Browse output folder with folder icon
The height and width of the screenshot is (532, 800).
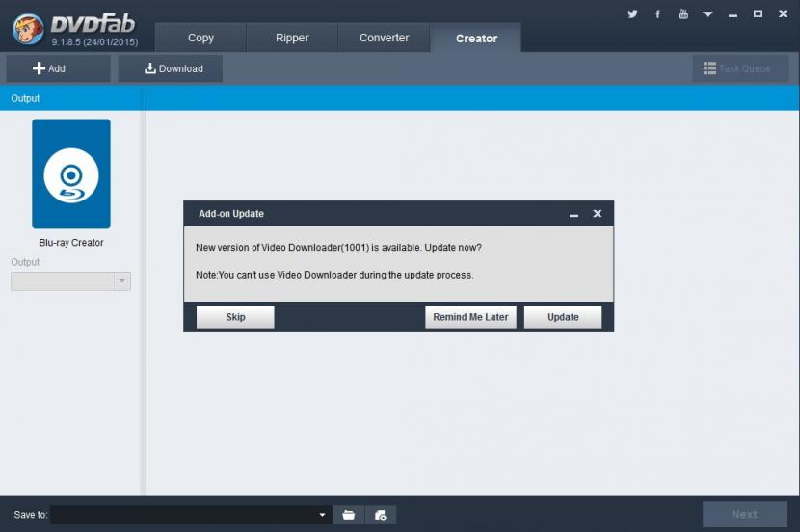click(349, 516)
